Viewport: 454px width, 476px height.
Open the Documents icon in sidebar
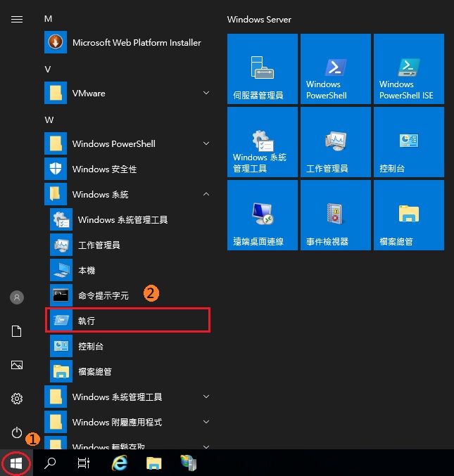coord(17,331)
